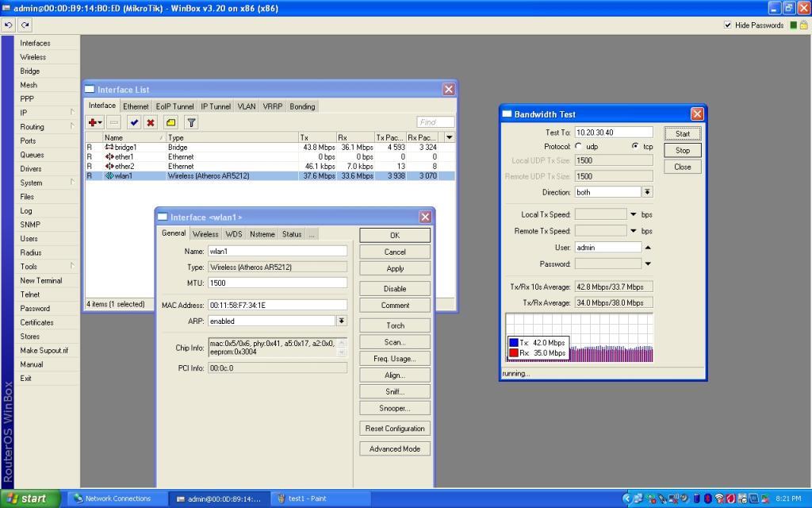This screenshot has height=508, width=812.
Task: Expand the ARP dropdown in wlan1 dialog
Action: [341, 321]
